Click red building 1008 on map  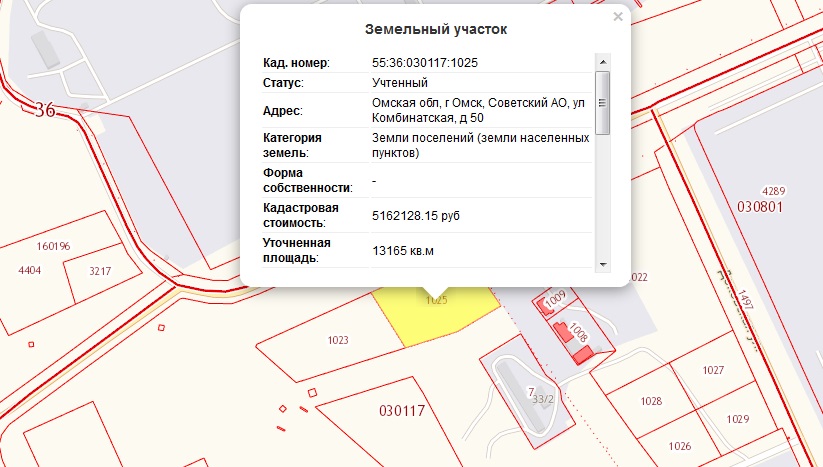pyautogui.click(x=577, y=335)
